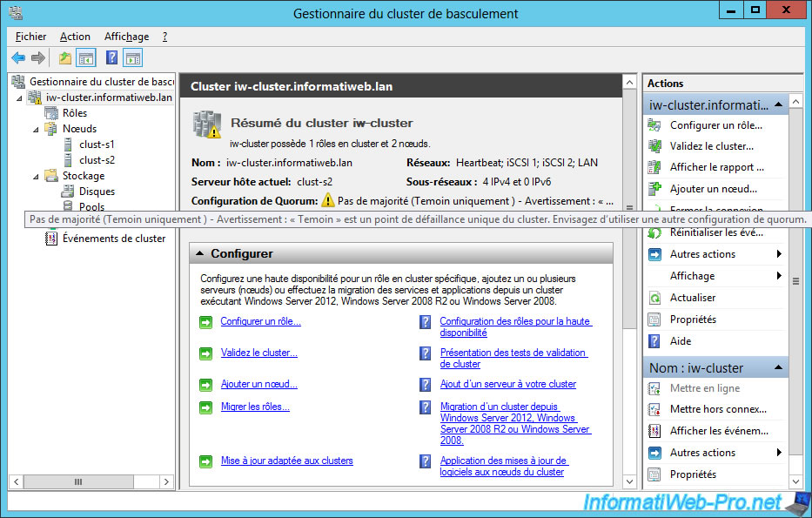812x518 pixels.
Task: Click the clust-s1 server icon
Action: click(x=68, y=145)
